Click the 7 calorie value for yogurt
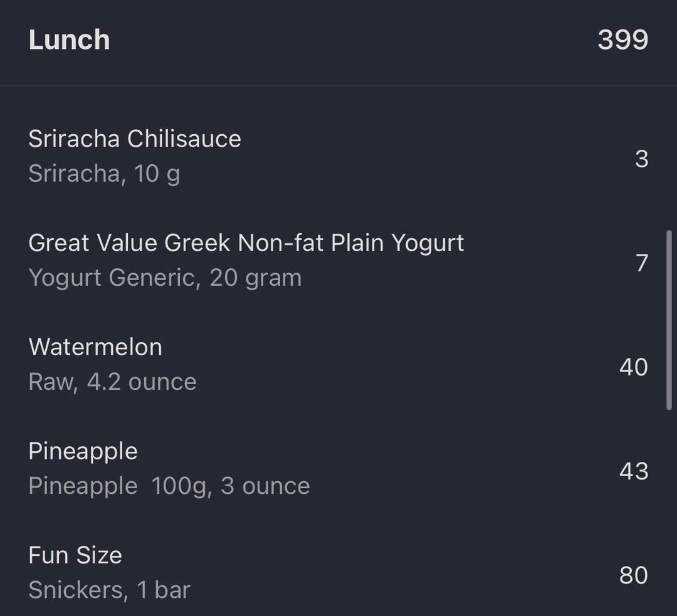 [x=641, y=263]
